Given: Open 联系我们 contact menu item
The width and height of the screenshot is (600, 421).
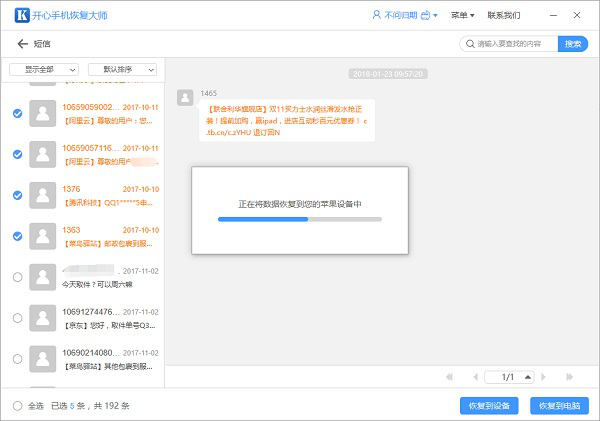Looking at the screenshot, I should point(503,16).
